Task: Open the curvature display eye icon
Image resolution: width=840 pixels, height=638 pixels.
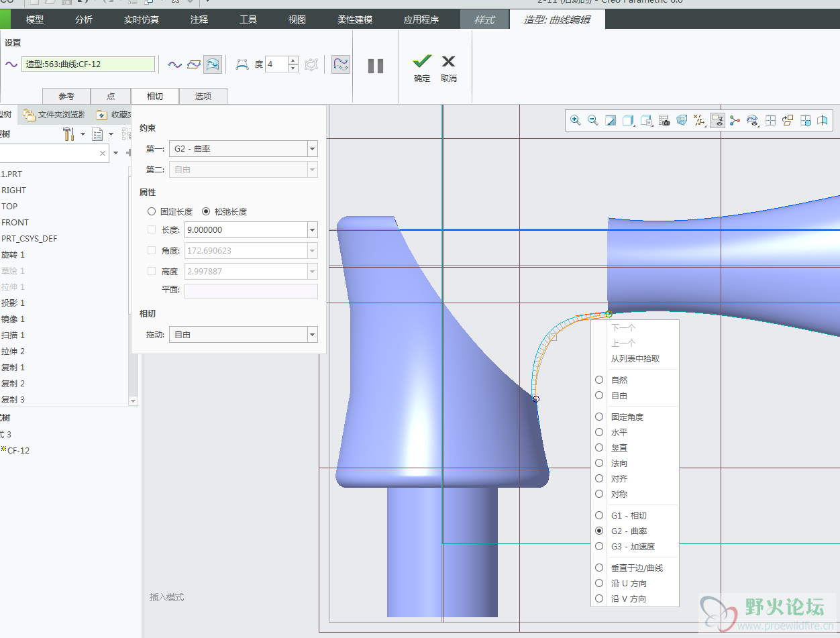Action: 753,120
